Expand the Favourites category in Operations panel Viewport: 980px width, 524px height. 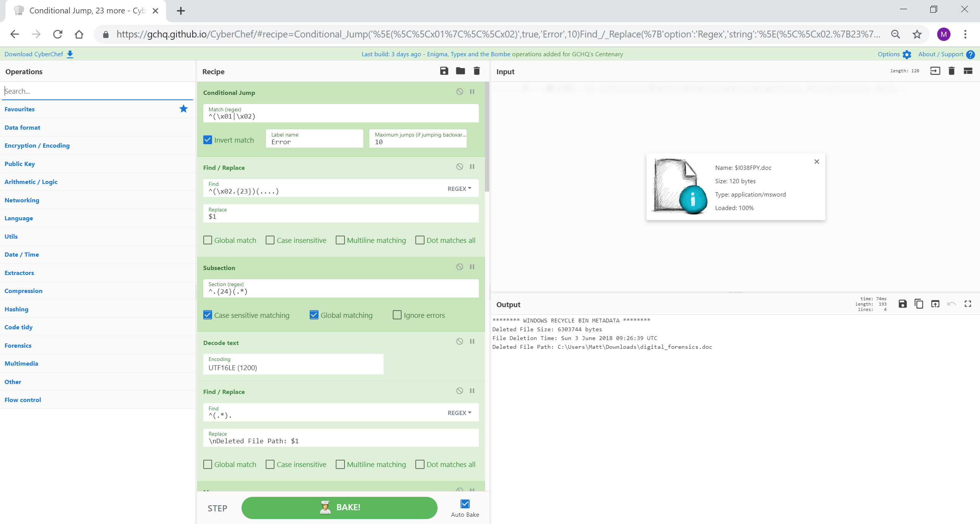(20, 108)
